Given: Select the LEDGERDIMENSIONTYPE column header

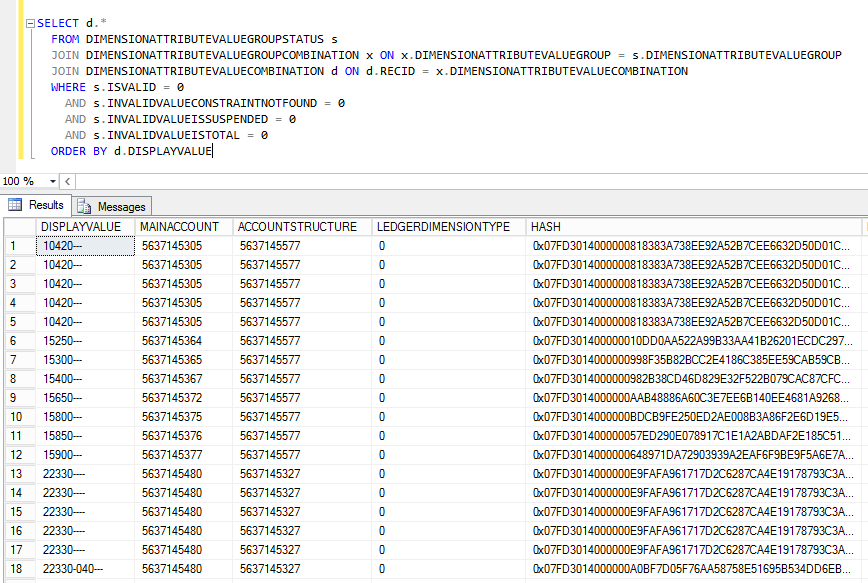Looking at the screenshot, I should (448, 226).
